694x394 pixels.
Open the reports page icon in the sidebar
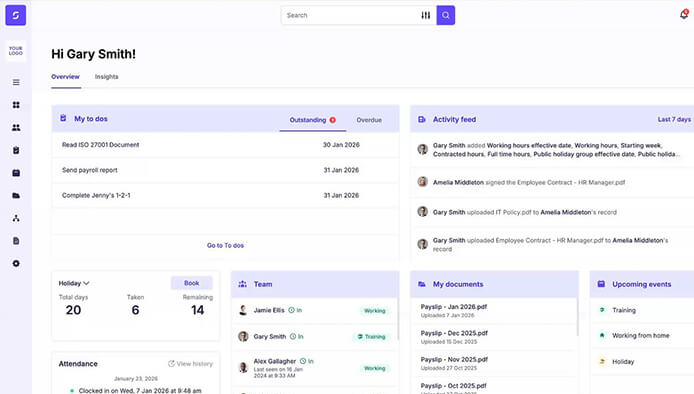(16, 241)
